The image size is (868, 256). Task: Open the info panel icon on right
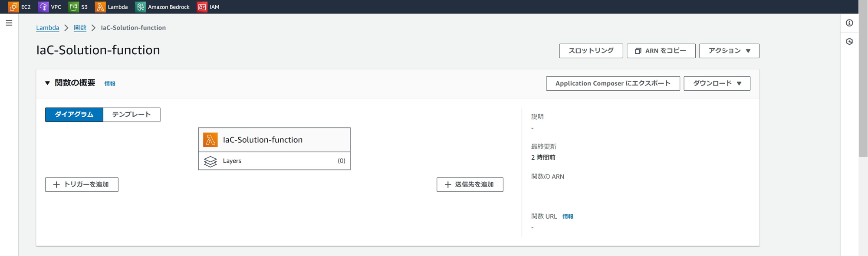(849, 23)
